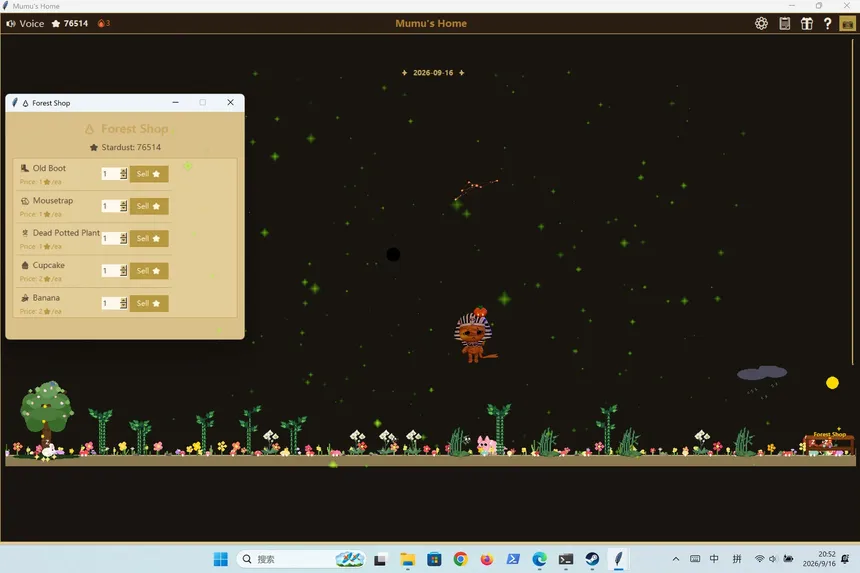Open the gift box rewards icon
The height and width of the screenshot is (573, 860).
click(806, 24)
